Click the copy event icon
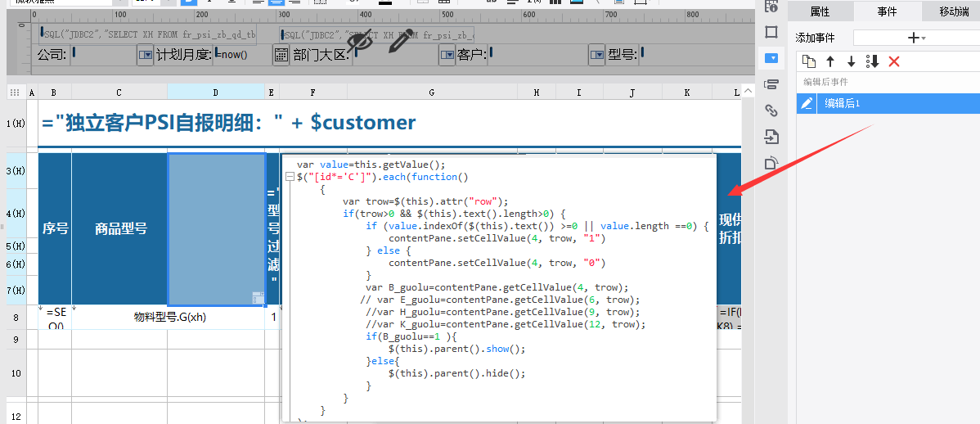This screenshot has height=424, width=980. click(809, 61)
